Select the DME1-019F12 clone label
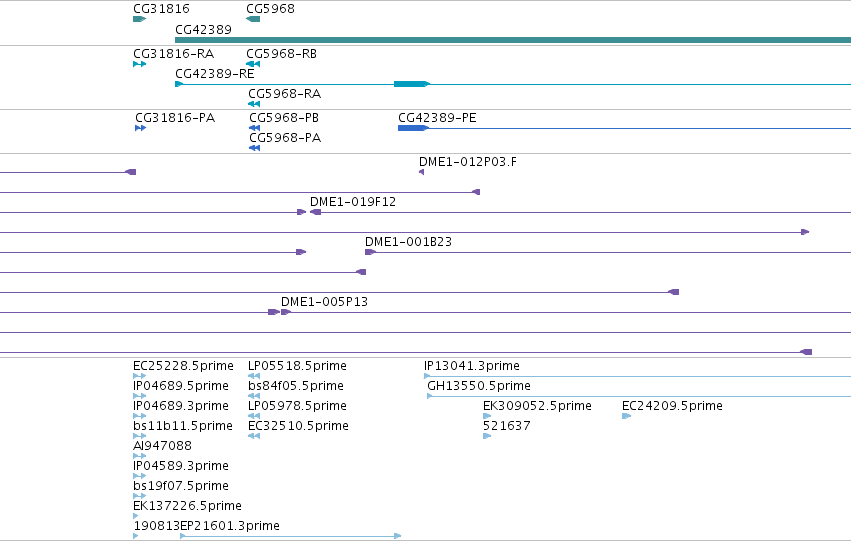This screenshot has height=541, width=851. coord(353,202)
